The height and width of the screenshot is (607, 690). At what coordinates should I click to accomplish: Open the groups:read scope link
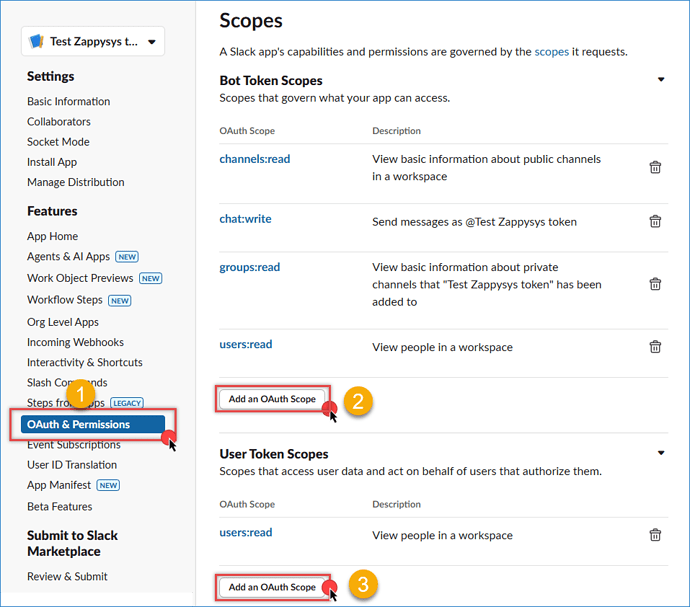pyautogui.click(x=250, y=267)
